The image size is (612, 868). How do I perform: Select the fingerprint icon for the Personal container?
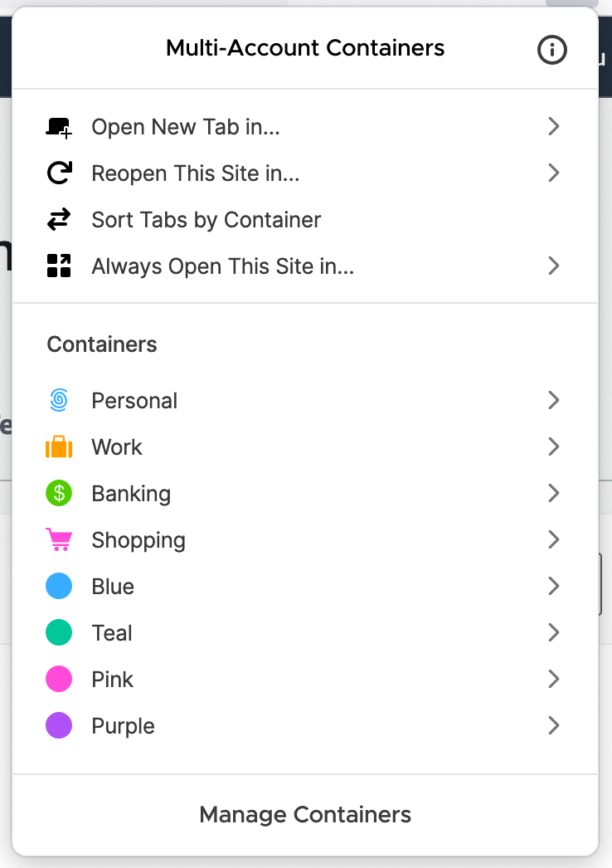[x=58, y=400]
